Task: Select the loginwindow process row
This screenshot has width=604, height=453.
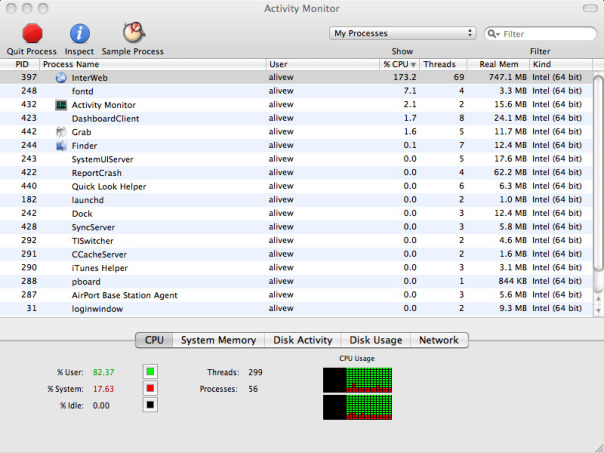Action: [x=300, y=309]
